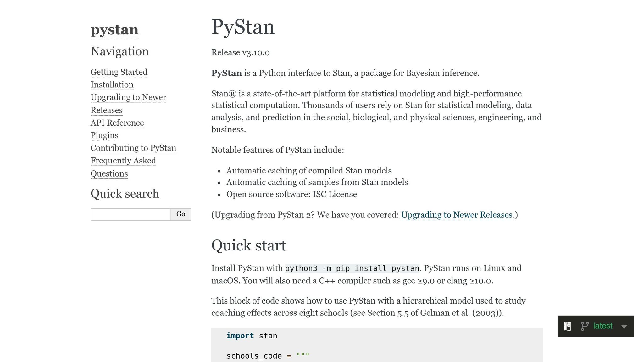This screenshot has width=644, height=362.
Task: Click the "Quick start" section heading
Action: pos(249,245)
